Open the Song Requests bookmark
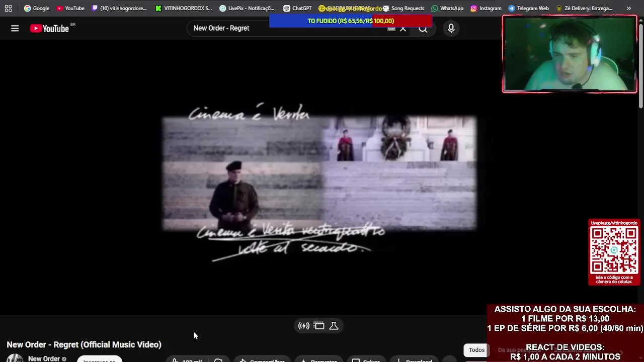This screenshot has height=362, width=644. click(403, 8)
